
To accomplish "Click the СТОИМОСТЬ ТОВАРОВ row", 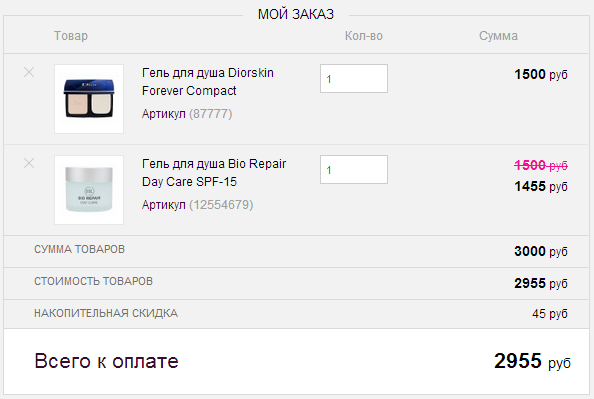I will (x=297, y=283).
